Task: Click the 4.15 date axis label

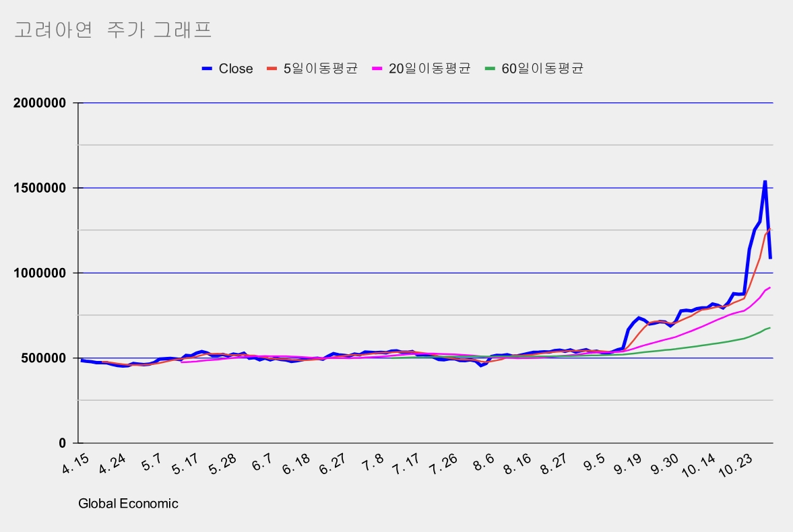Action: tap(76, 464)
